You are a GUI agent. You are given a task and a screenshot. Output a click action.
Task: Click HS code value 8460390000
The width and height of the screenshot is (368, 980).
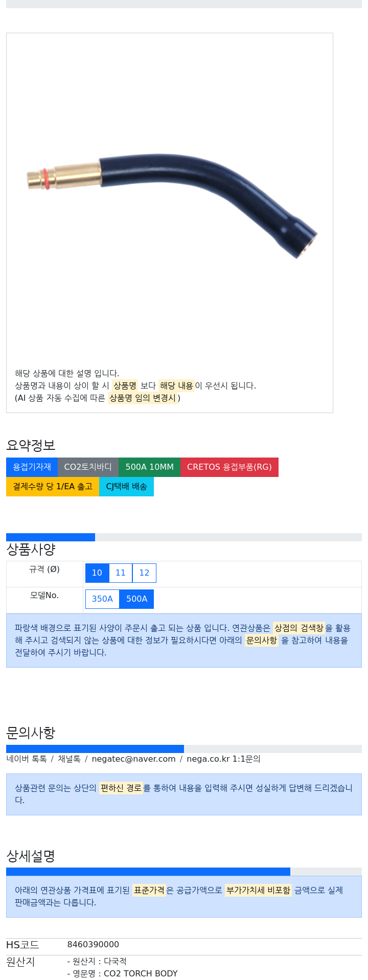93,945
